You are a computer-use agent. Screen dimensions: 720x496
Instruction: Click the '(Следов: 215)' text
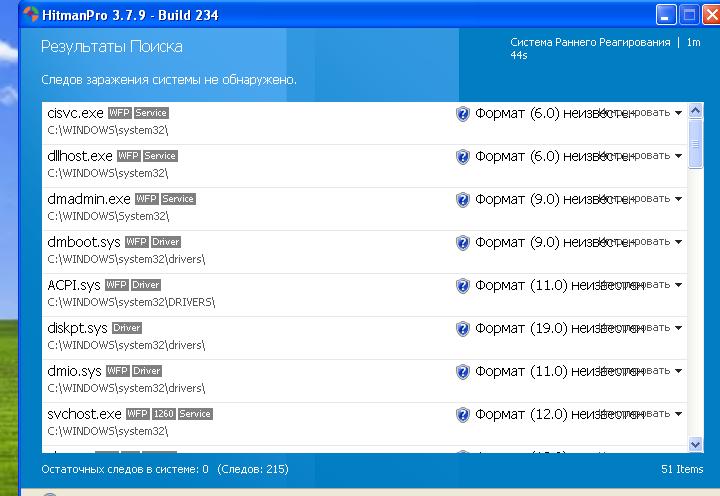(253, 469)
